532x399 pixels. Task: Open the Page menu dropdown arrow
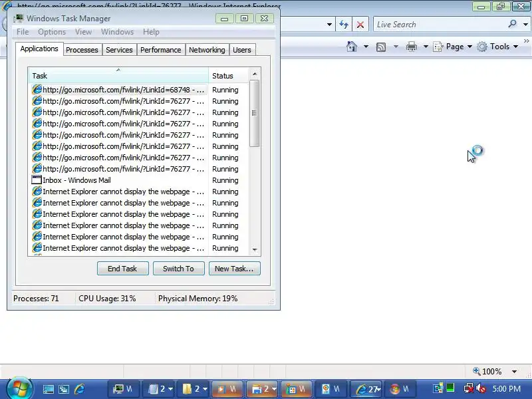coord(469,47)
